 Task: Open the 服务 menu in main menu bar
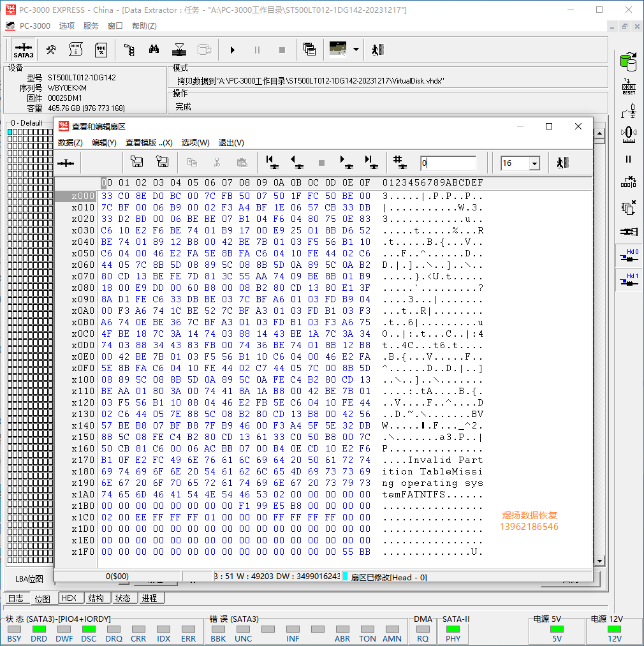[91, 26]
